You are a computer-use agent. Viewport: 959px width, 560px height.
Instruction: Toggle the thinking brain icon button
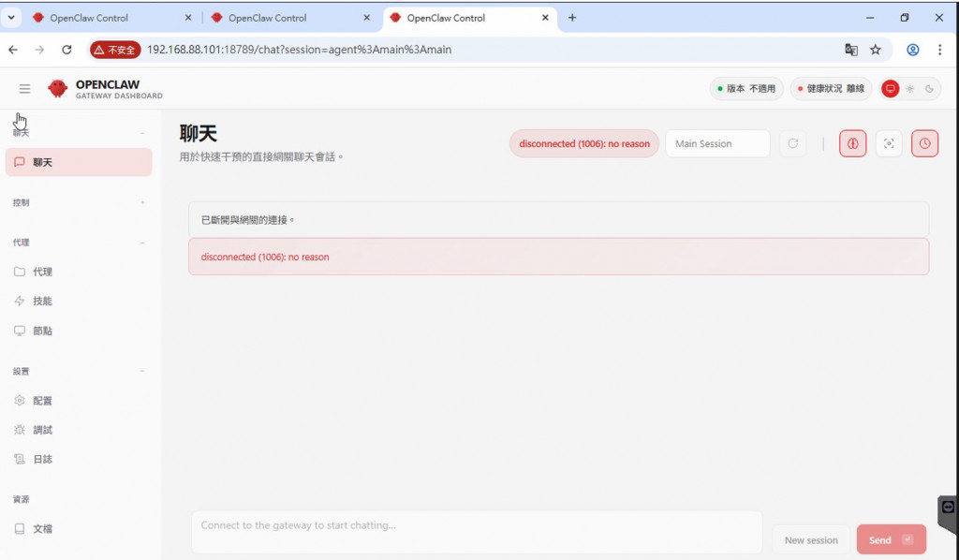point(852,143)
